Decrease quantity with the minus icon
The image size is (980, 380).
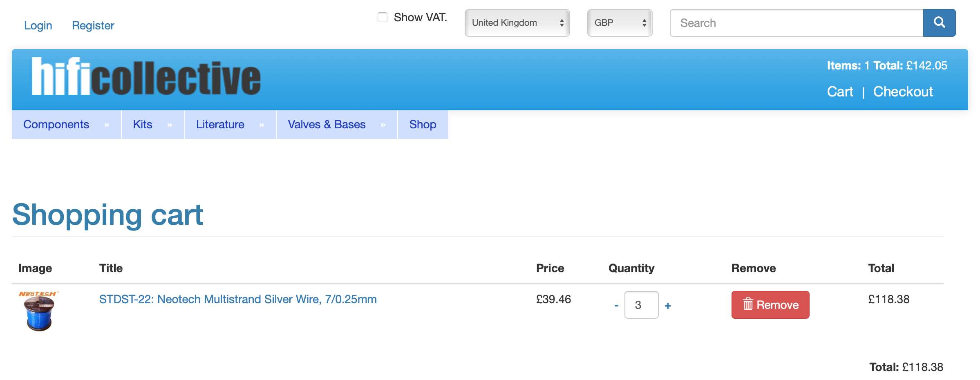click(616, 306)
